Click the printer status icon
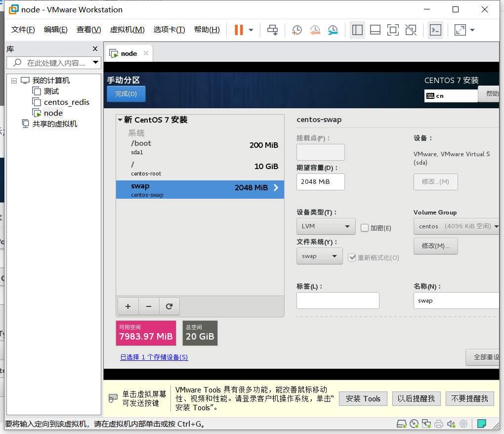The image size is (504, 434). 439,424
